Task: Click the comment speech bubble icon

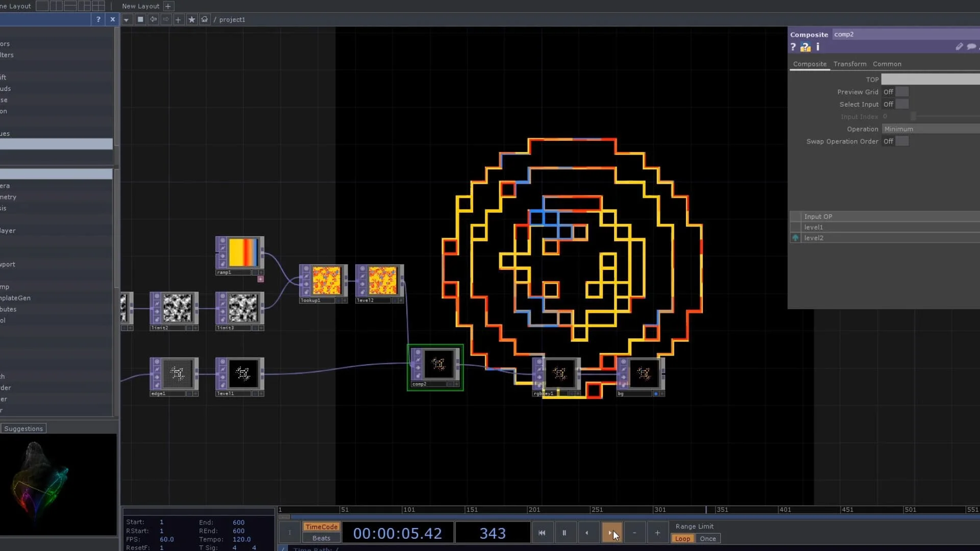Action: [971, 47]
